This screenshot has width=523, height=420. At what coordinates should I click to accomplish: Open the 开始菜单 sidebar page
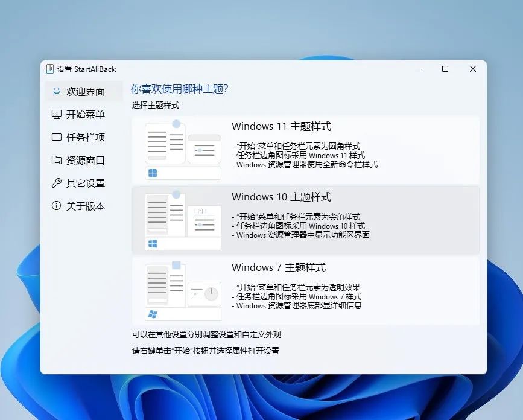click(x=84, y=115)
